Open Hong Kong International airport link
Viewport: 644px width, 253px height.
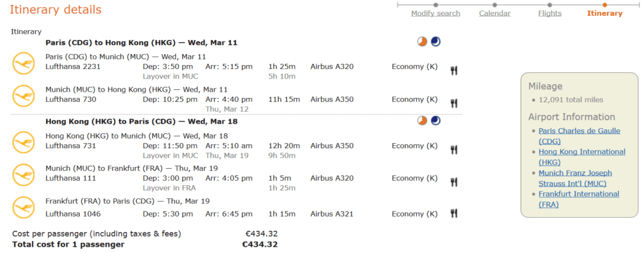pos(582,157)
